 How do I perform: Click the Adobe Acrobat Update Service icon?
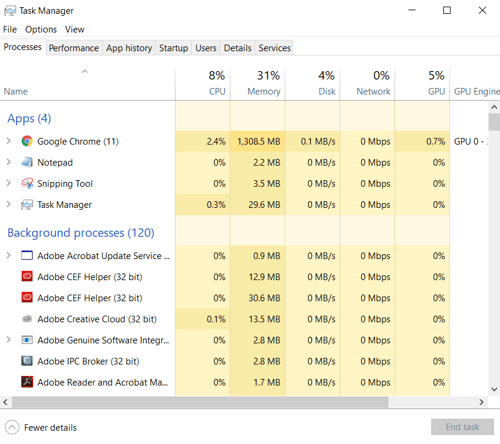(x=27, y=256)
